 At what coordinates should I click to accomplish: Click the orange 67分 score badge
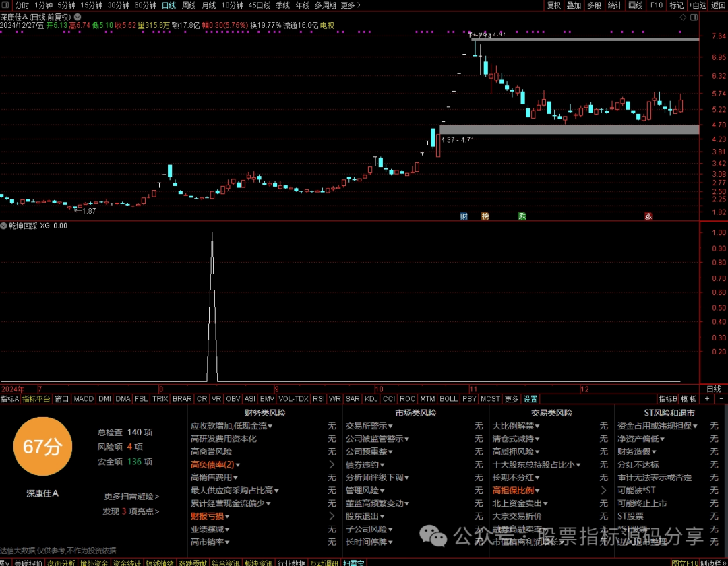[42, 446]
